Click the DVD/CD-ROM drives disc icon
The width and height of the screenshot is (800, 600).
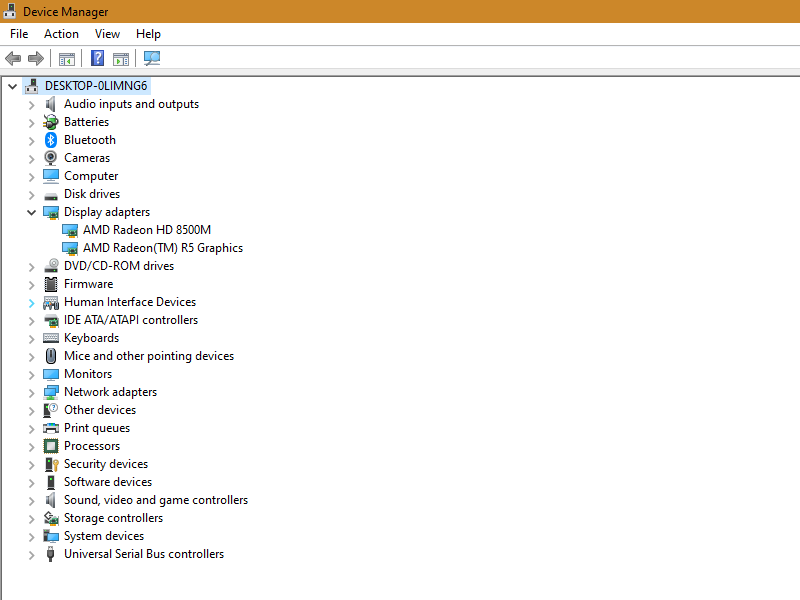coord(51,266)
